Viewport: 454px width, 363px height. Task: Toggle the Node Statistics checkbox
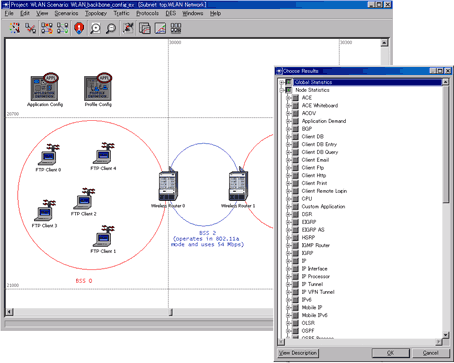pos(289,90)
